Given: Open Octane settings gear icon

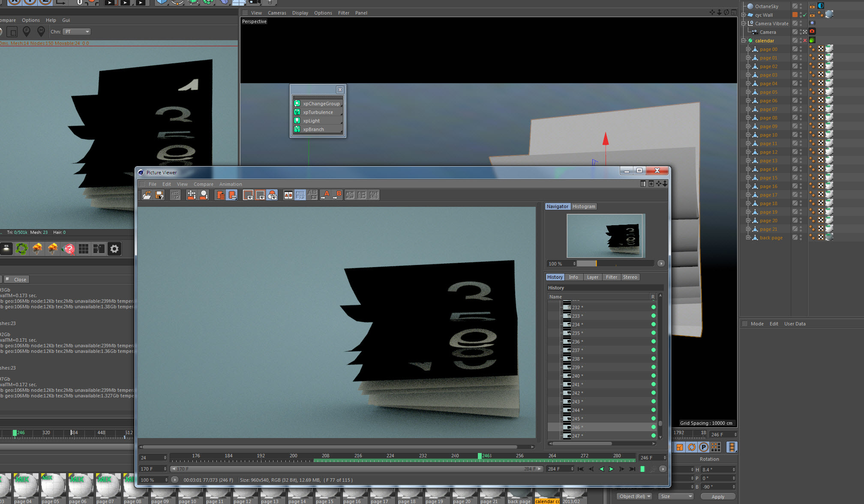Looking at the screenshot, I should pyautogui.click(x=114, y=249).
